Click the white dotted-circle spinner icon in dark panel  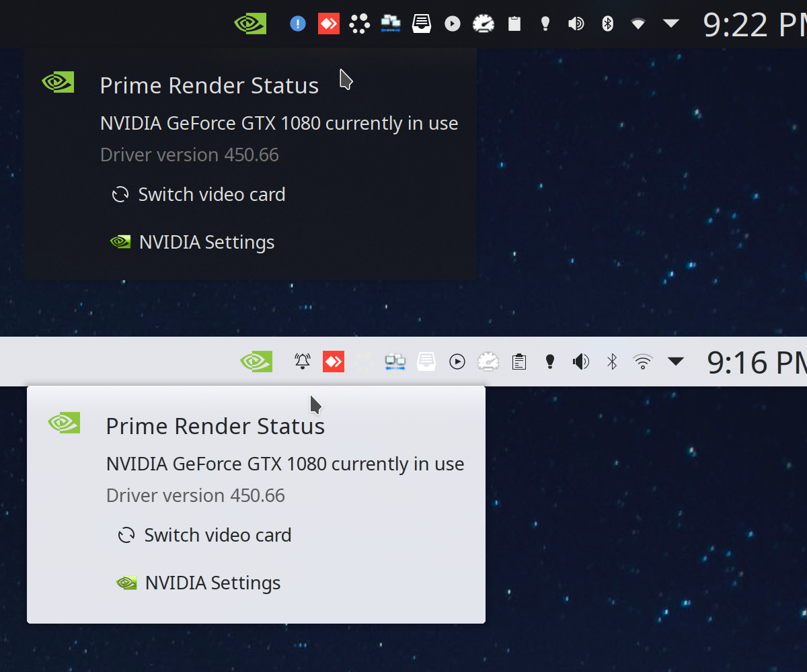pyautogui.click(x=360, y=24)
